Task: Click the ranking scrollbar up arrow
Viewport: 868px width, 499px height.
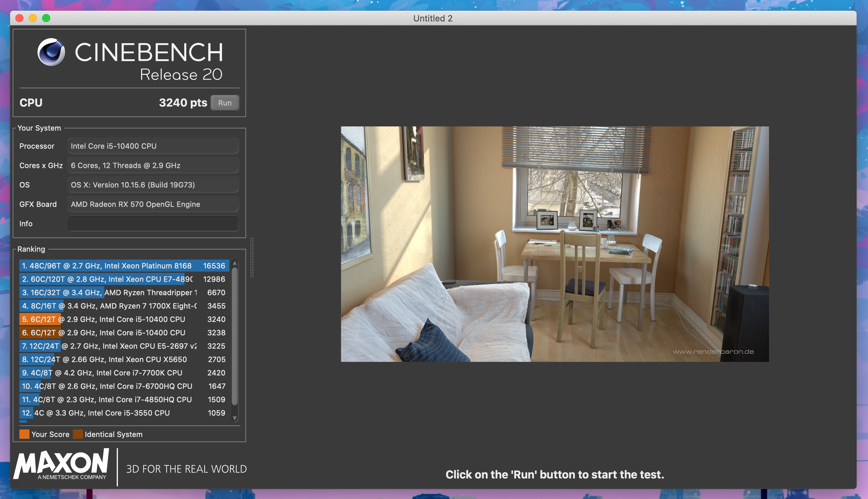Action: click(235, 264)
